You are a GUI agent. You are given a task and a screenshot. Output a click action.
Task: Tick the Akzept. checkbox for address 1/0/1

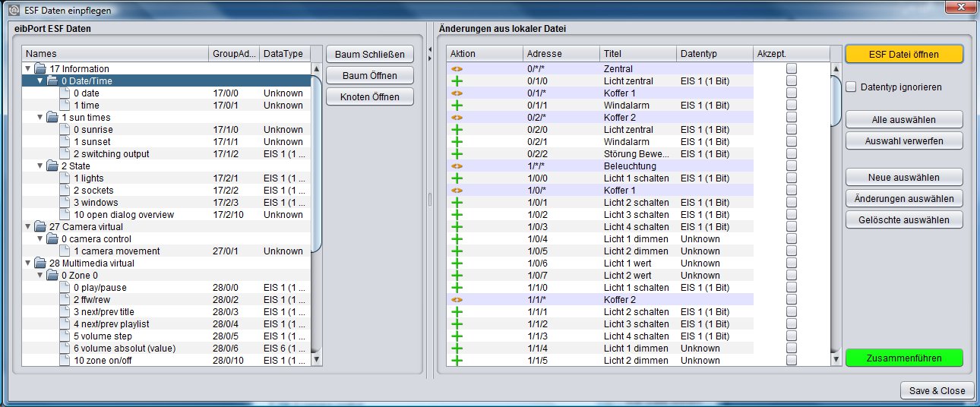(x=792, y=203)
